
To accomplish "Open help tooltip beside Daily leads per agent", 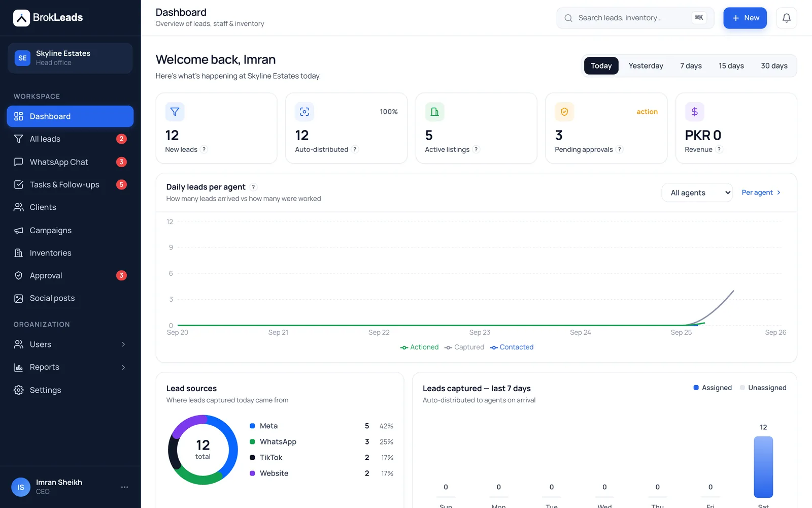I will point(253,187).
